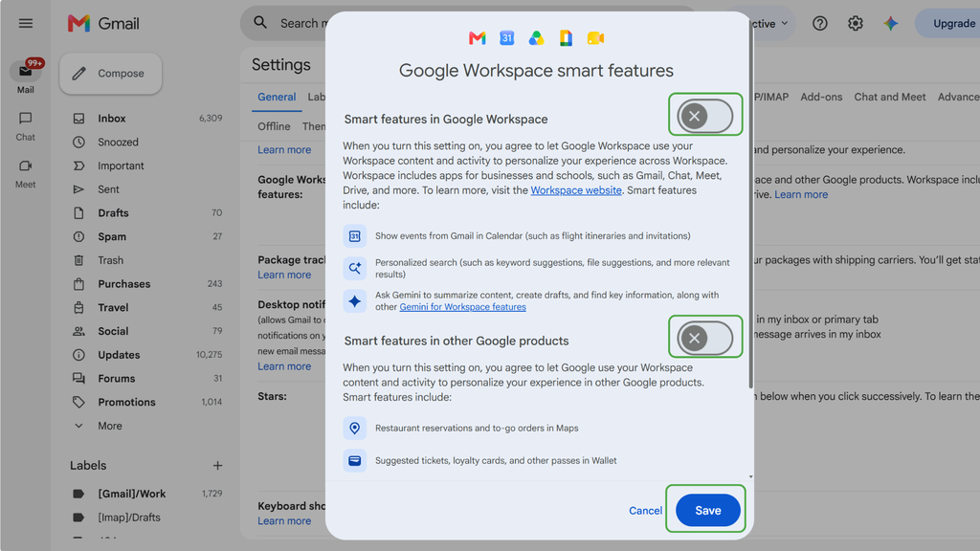Click the Upgrade button
Image resolution: width=980 pixels, height=551 pixels.
click(x=949, y=23)
